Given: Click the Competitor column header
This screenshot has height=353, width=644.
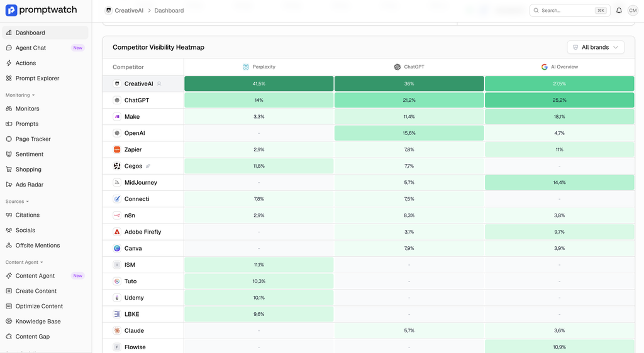Looking at the screenshot, I should 128,67.
